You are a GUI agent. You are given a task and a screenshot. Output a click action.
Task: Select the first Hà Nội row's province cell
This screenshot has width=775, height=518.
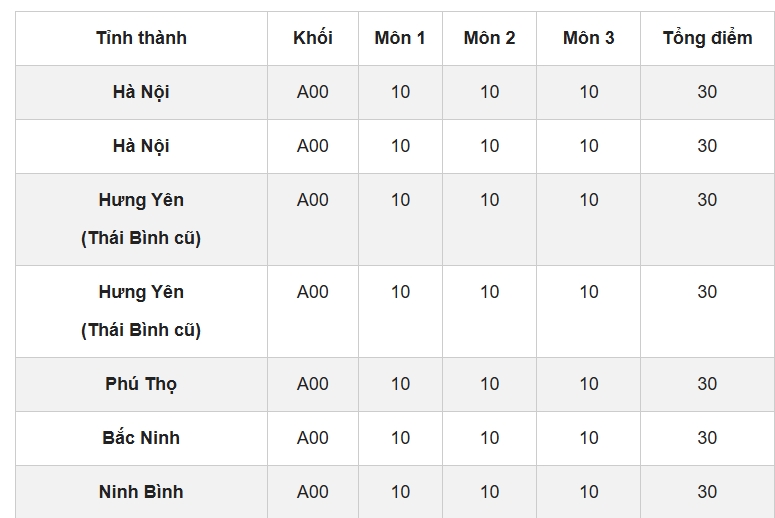[x=141, y=92]
